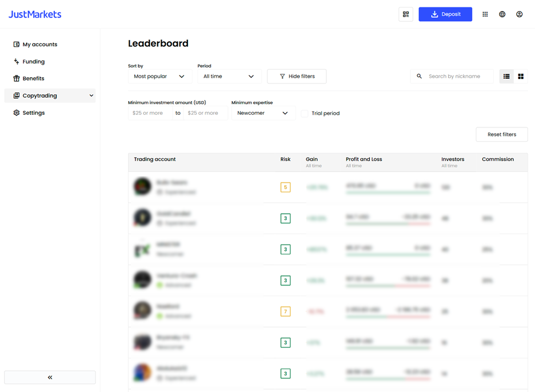
Task: Expand the Copytrading sidebar section
Action: click(x=50, y=95)
